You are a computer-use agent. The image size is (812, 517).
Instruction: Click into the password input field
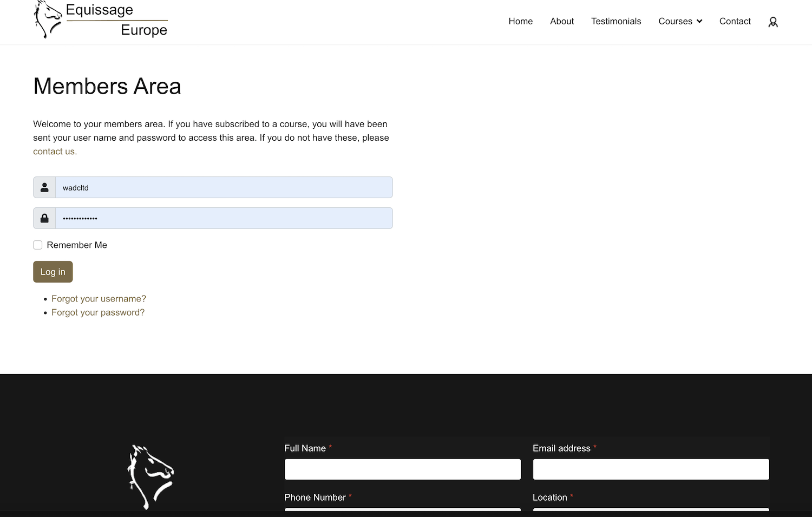224,218
